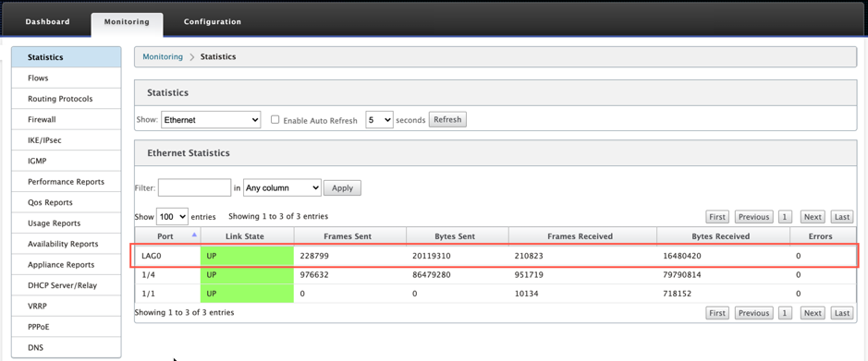This screenshot has width=868, height=361.
Task: Click Bytes Received value 79790814
Action: (683, 275)
